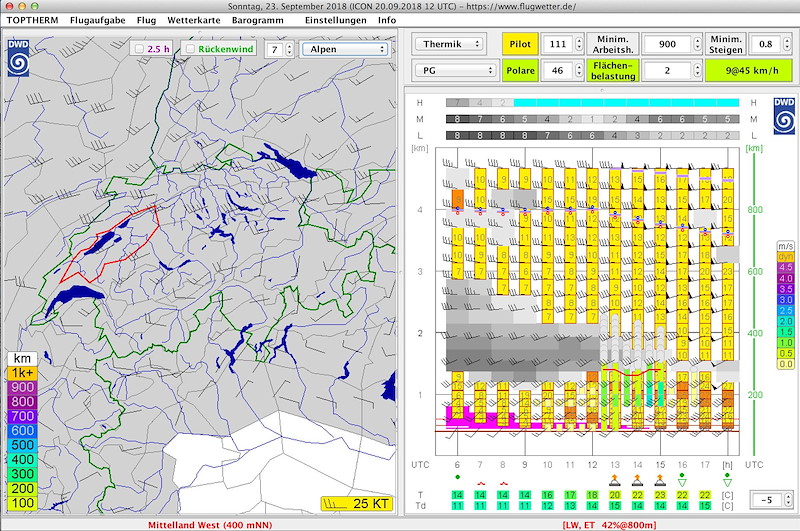Click the red outlined Mittelland West region on the map
The height and width of the screenshot is (531, 800).
(x=111, y=244)
